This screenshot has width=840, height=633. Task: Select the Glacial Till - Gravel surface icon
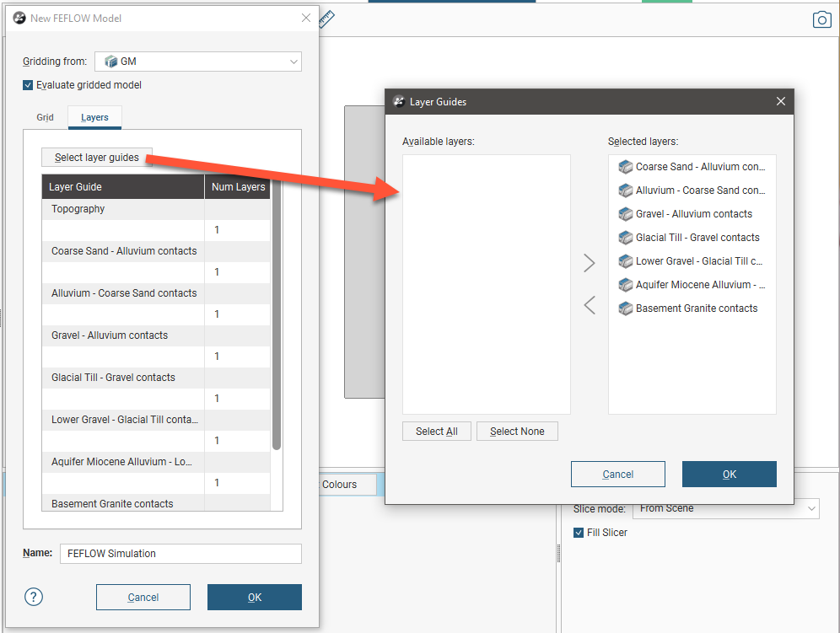tap(625, 238)
